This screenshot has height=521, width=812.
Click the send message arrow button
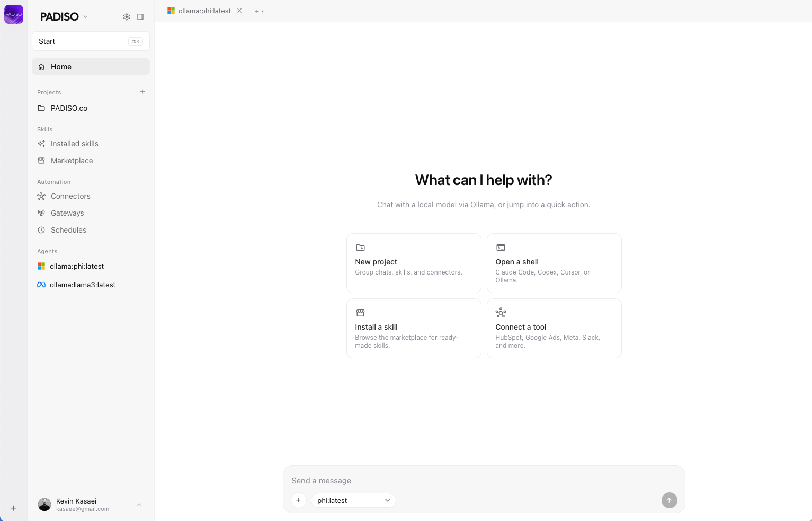point(669,500)
